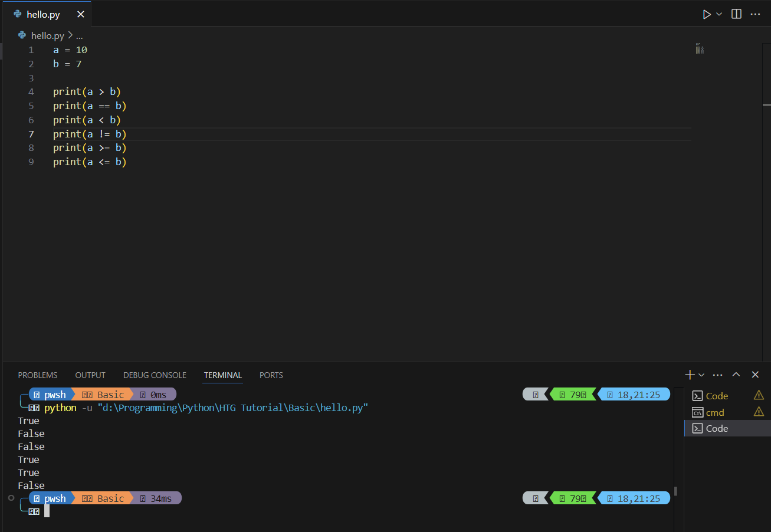Close the terminal panel
Image resolution: width=771 pixels, height=532 pixels.
755,375
